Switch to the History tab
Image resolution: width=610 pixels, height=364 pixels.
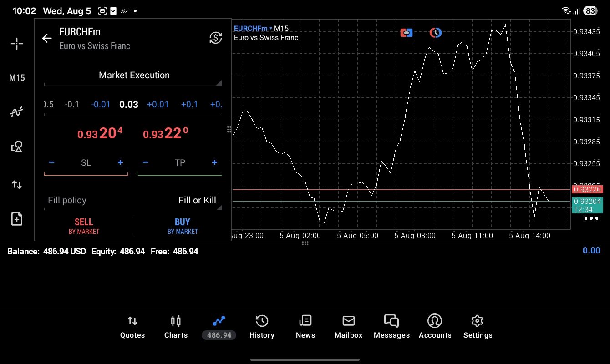click(x=262, y=327)
